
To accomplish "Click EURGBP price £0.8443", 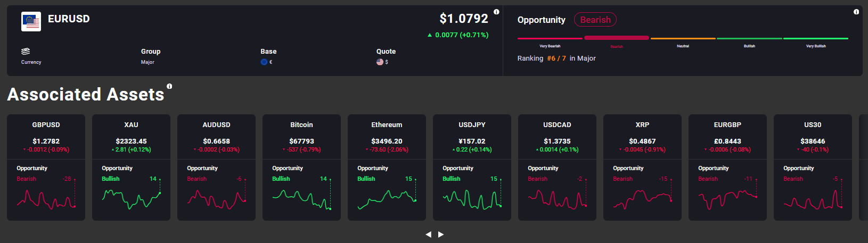I will [x=727, y=141].
